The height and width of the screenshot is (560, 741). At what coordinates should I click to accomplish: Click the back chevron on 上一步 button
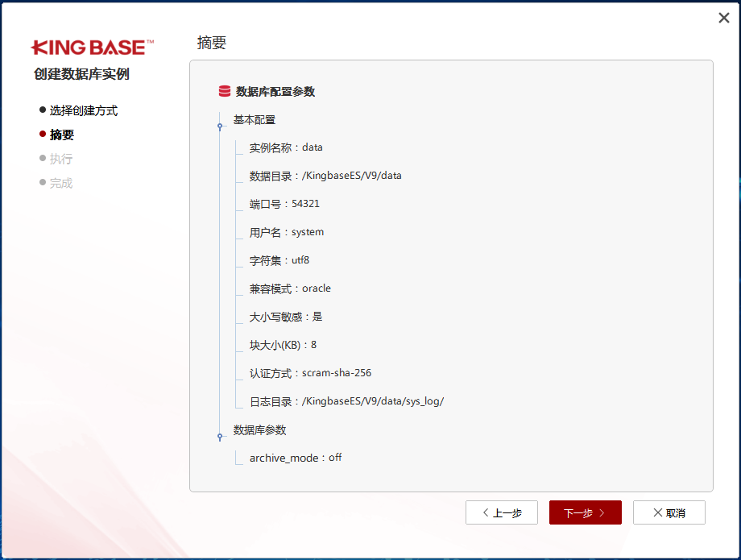(x=484, y=512)
